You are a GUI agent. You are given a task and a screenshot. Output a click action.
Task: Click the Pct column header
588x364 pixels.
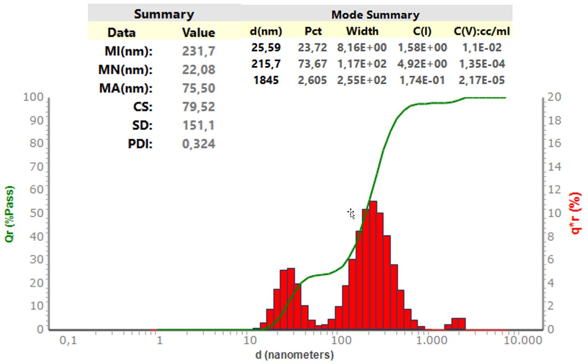[313, 31]
